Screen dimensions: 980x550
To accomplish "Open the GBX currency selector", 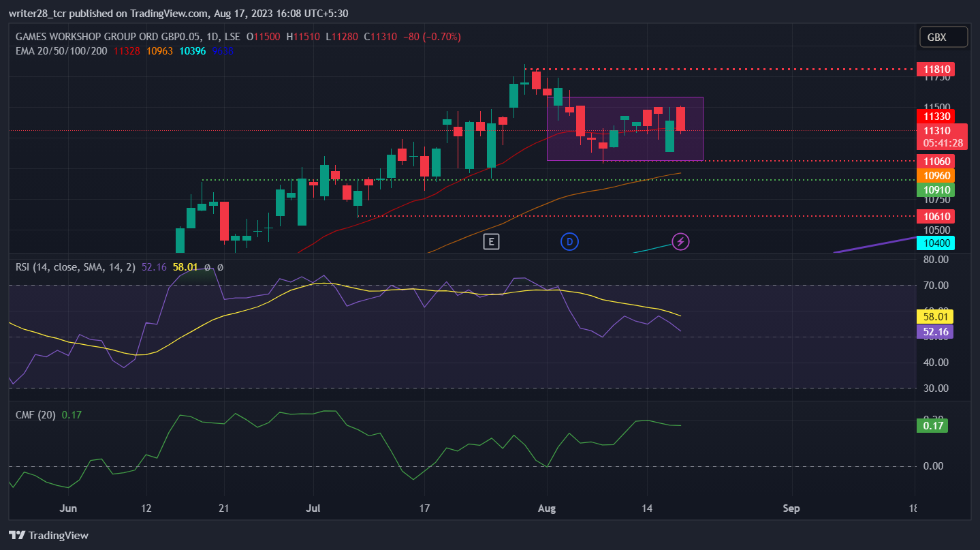I will pyautogui.click(x=943, y=37).
